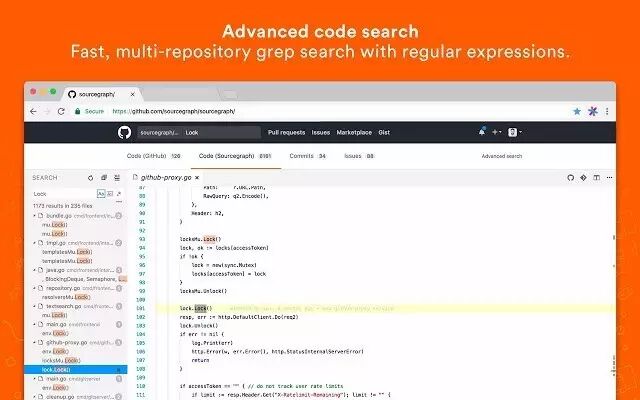This screenshot has height=400, width=640.
Task: Click the rightmost icon in SEARCH panel header
Action: 117,178
